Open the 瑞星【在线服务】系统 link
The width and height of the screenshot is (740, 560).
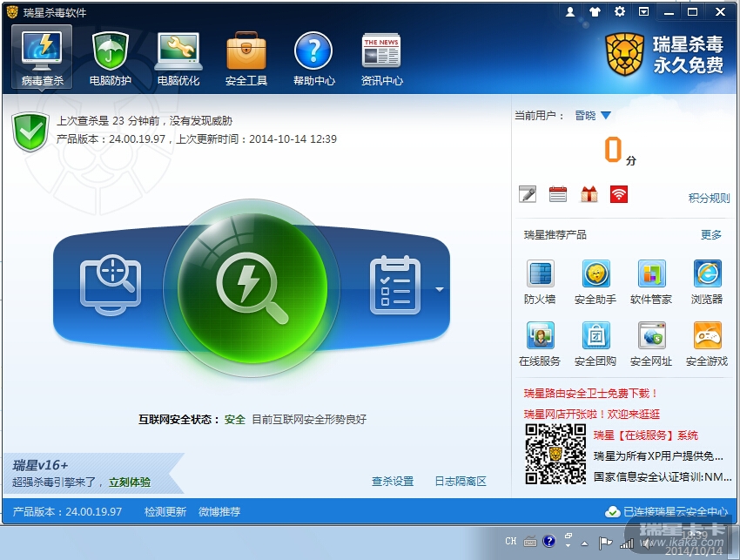coord(646,435)
